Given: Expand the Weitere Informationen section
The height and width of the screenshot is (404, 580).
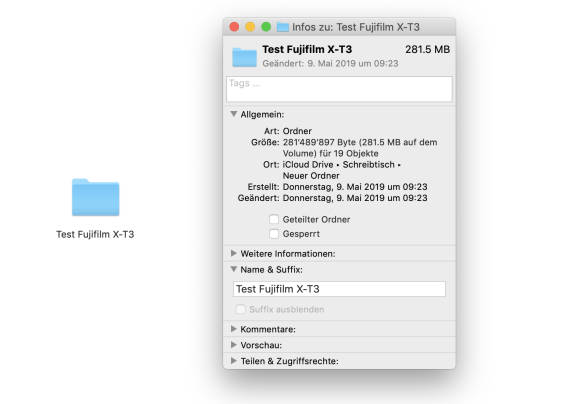Looking at the screenshot, I should click(x=233, y=253).
